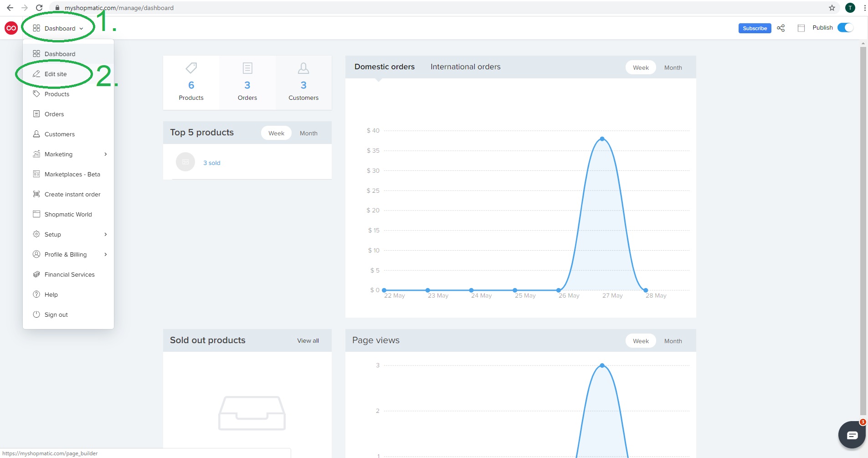Click View all in Sold out products

coord(308,340)
